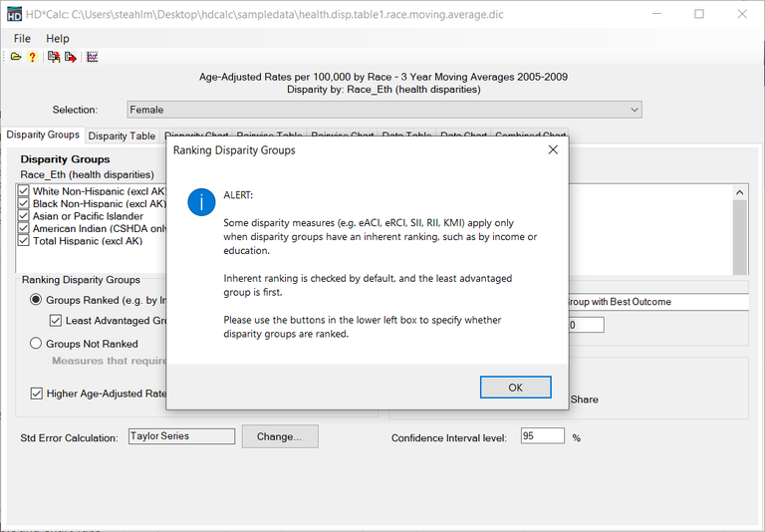The height and width of the screenshot is (532, 765).
Task: Click the red question mark help icon
Action: pyautogui.click(x=32, y=58)
